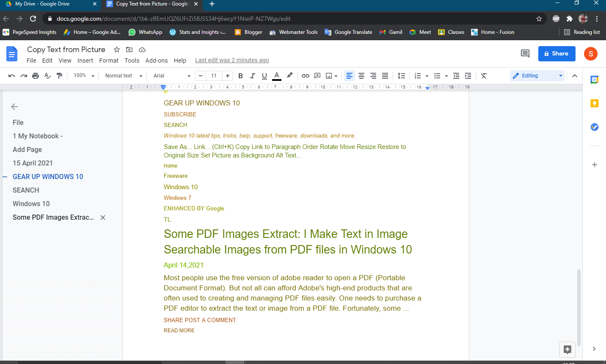Click the Spelling and grammar check icon
Image resolution: width=606 pixels, height=364 pixels.
point(47,76)
